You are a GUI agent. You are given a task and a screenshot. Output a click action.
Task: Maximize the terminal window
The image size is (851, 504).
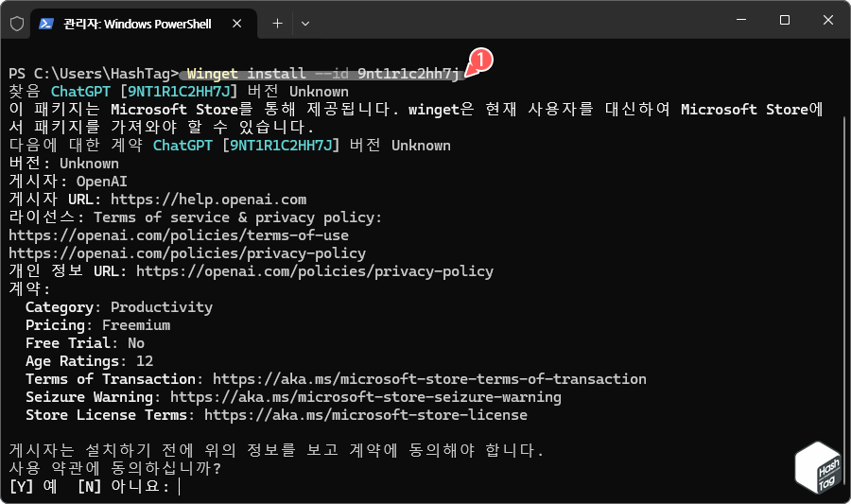(784, 20)
